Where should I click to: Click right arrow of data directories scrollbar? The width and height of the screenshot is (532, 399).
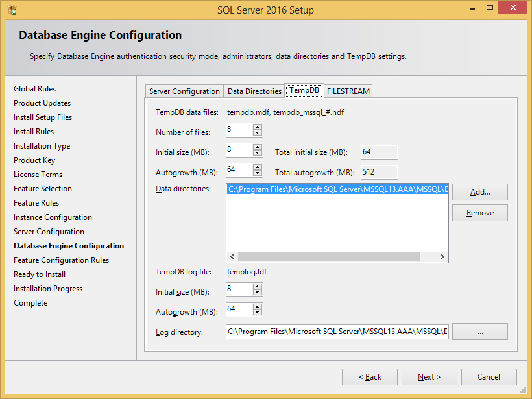[x=441, y=256]
